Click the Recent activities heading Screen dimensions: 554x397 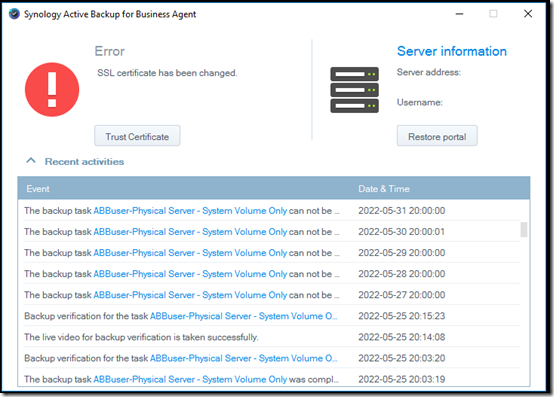(84, 161)
